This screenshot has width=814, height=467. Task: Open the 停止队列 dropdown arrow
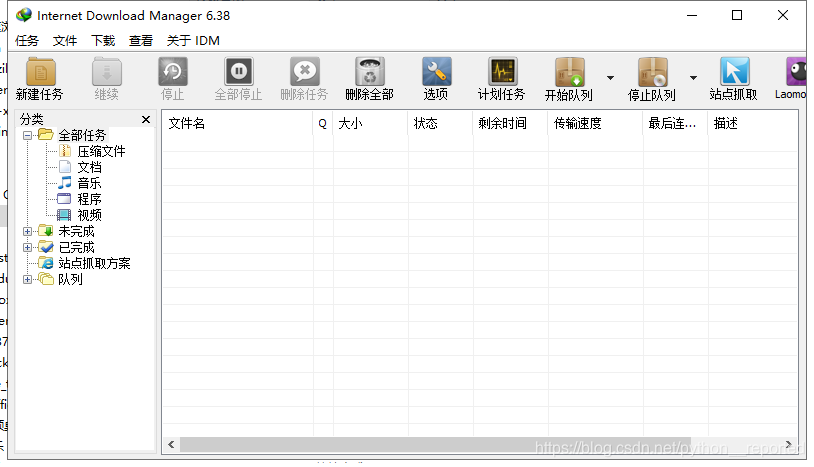(694, 78)
